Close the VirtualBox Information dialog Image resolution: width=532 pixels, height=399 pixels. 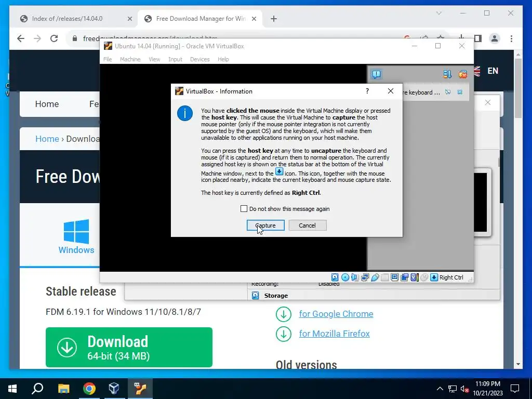(391, 91)
